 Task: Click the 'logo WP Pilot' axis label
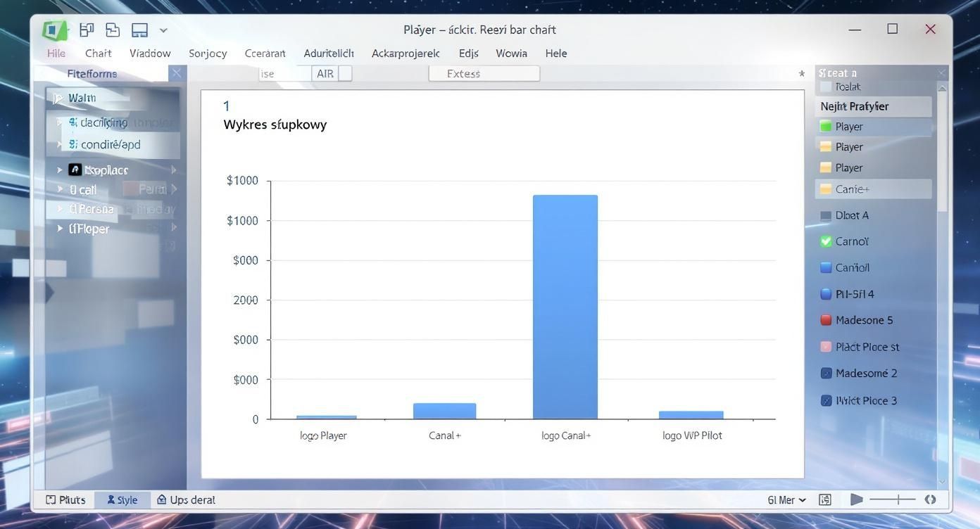click(x=692, y=435)
